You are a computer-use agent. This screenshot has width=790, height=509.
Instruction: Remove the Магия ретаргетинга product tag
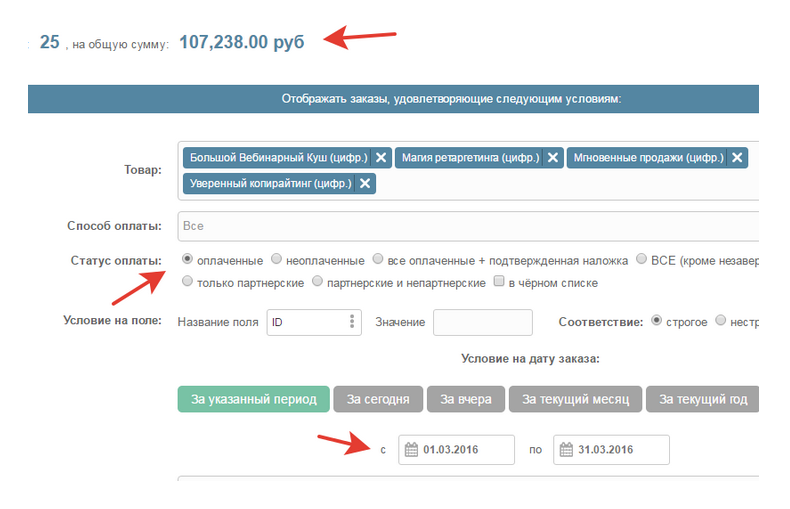pos(553,158)
